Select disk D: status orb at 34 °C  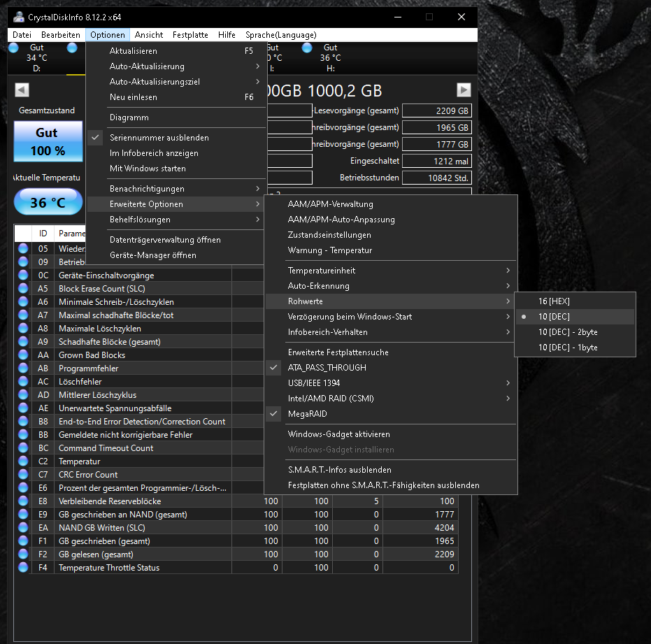(x=13, y=48)
